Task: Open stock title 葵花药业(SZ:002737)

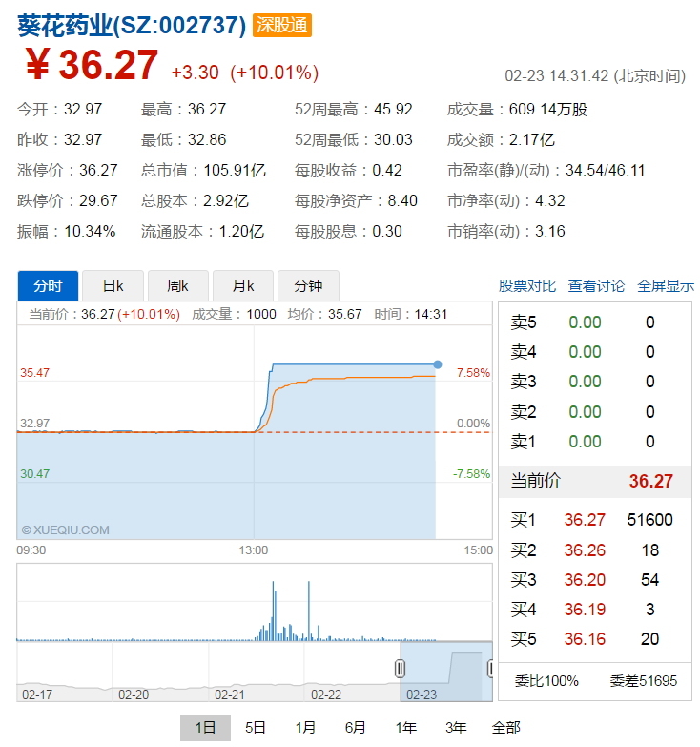Action: click(x=132, y=25)
